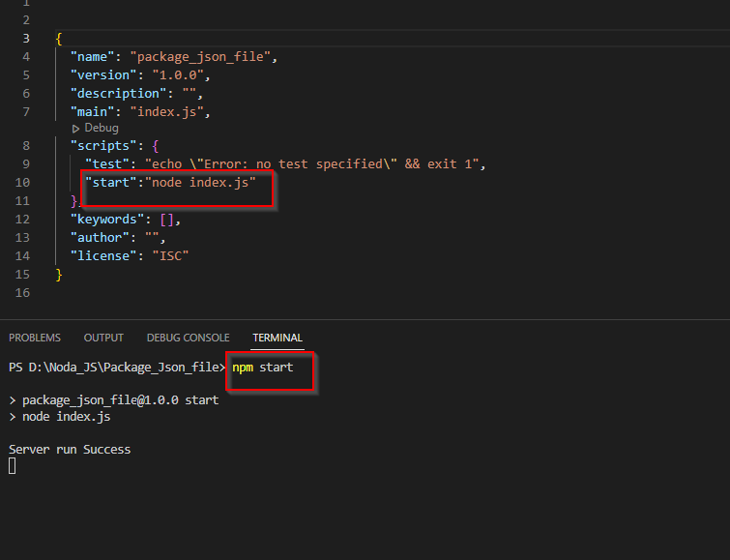
Task: Click line number 16 in the gutter
Action: pos(22,293)
